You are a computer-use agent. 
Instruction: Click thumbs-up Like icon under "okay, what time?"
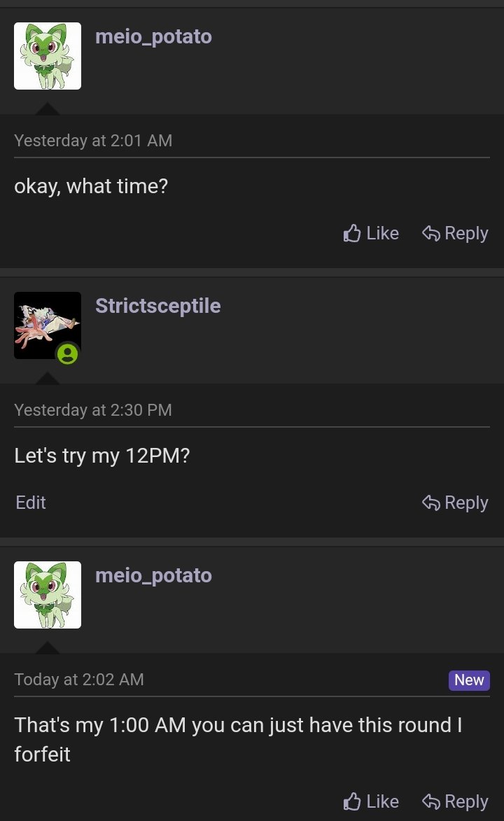(x=352, y=233)
